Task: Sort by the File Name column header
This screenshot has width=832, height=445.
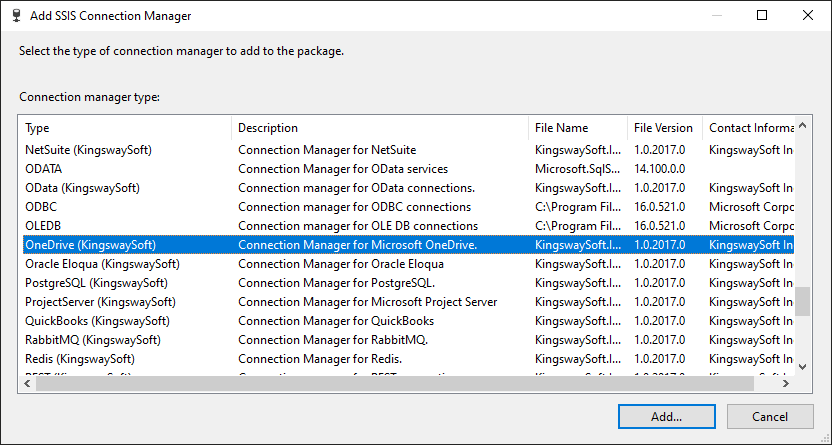Action: coord(578,128)
